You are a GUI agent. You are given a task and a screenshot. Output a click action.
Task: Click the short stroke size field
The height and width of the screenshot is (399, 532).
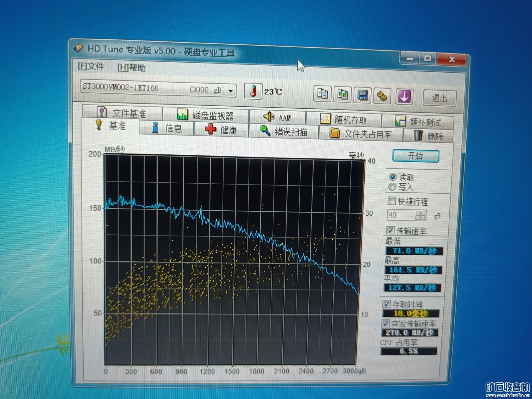[x=401, y=215]
